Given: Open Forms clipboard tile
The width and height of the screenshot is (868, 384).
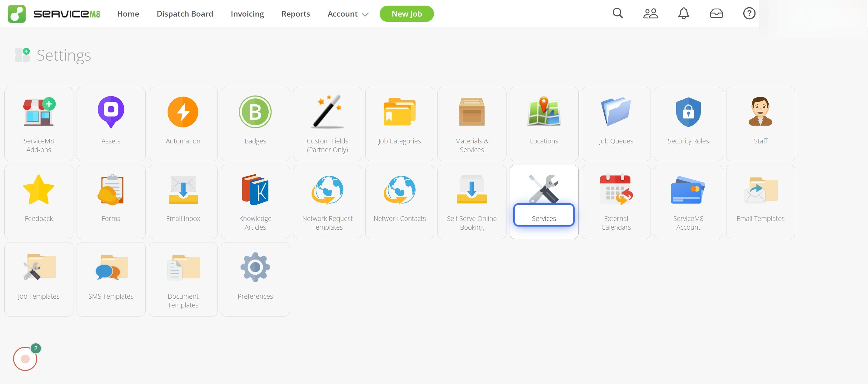Looking at the screenshot, I should click(111, 202).
